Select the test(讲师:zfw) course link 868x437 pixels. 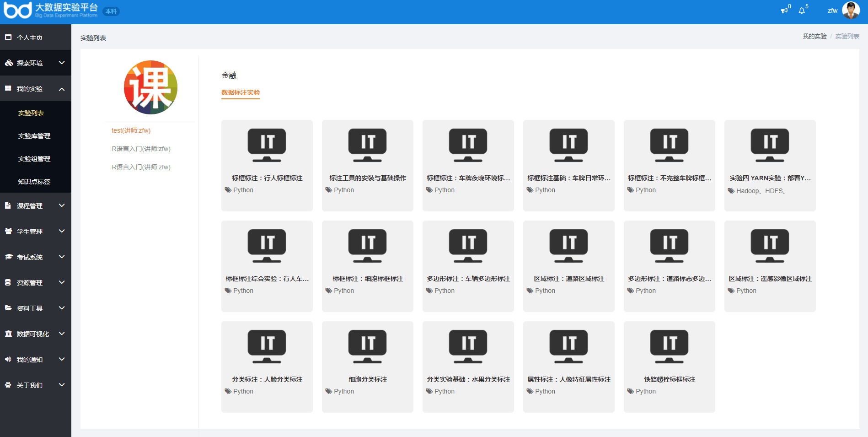(131, 130)
